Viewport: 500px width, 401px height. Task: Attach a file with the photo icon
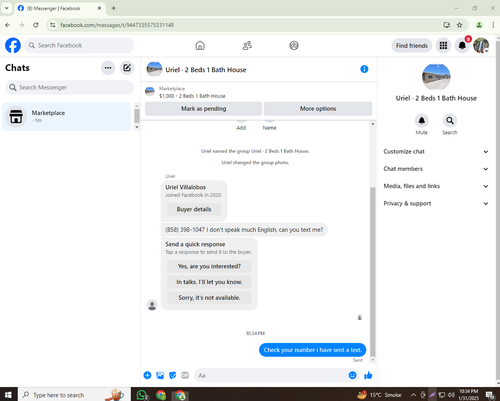160,375
